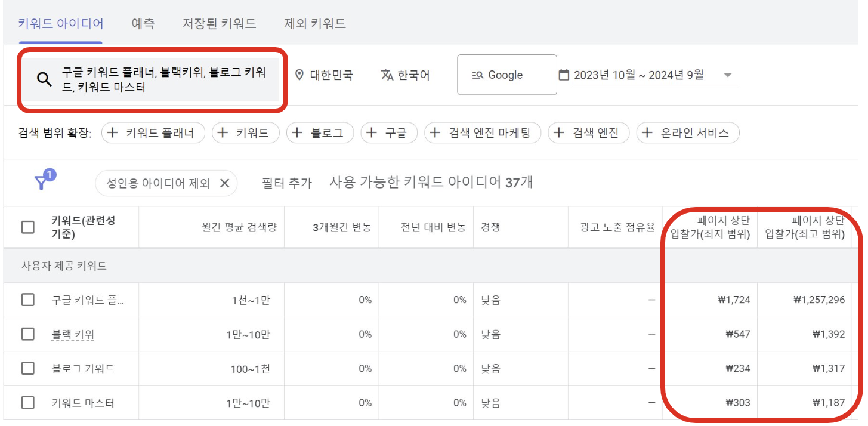The image size is (868, 426).
Task: Switch to the 예측 tab
Action: pyautogui.click(x=143, y=22)
